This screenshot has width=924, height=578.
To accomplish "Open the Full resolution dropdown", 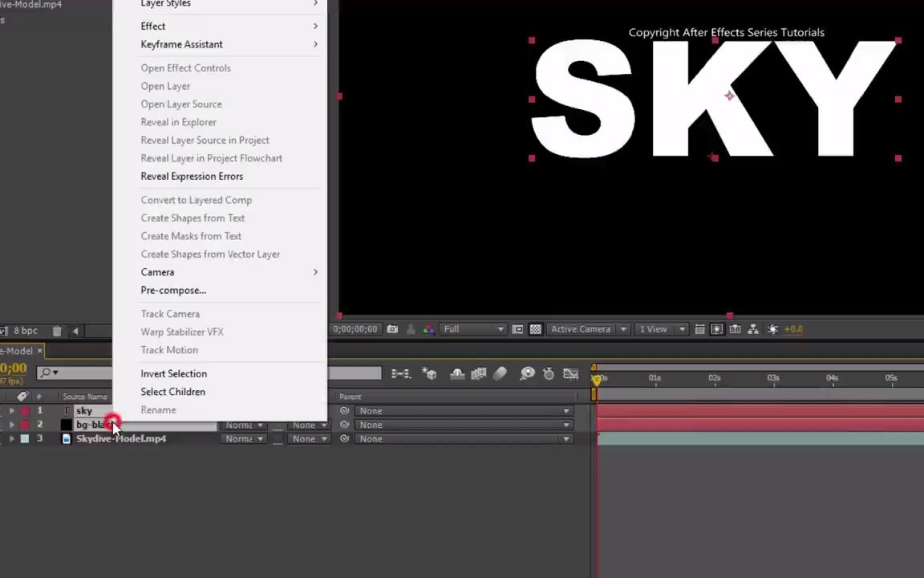I will pyautogui.click(x=473, y=328).
